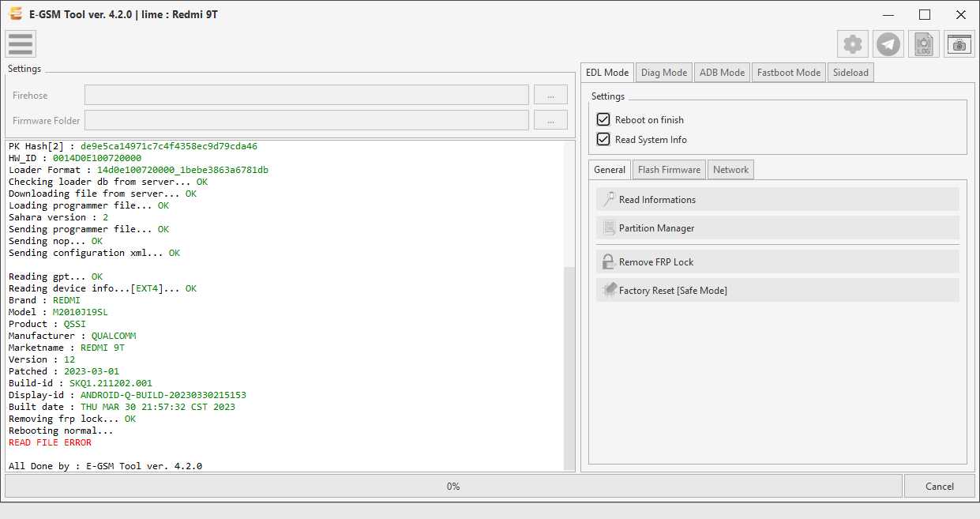Click the Read Informations icon

click(608, 199)
